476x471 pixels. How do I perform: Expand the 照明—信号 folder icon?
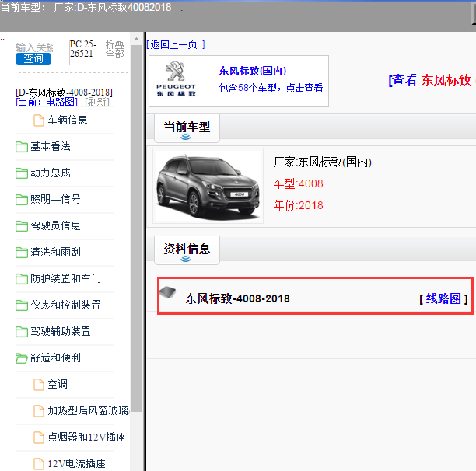tap(22, 200)
